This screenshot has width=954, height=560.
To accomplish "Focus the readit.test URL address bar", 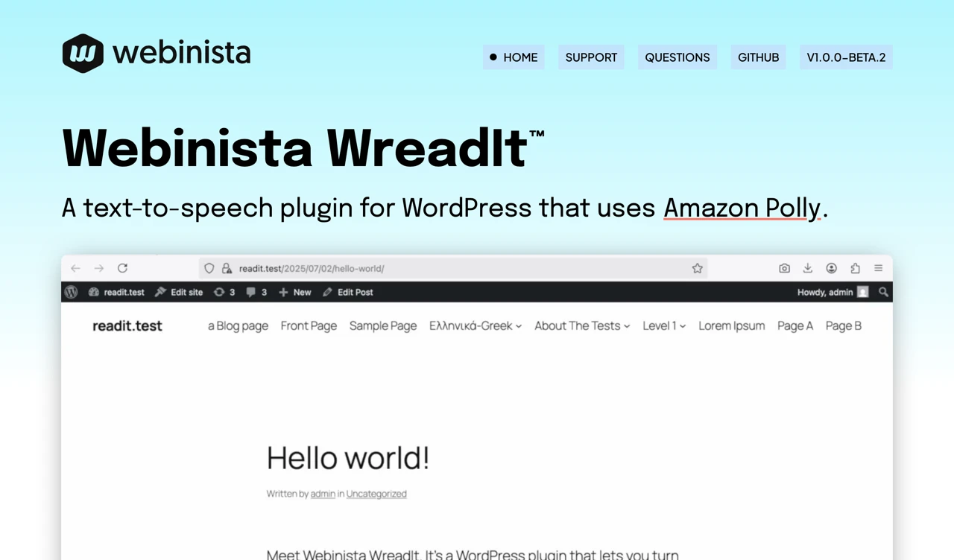I will (x=453, y=268).
